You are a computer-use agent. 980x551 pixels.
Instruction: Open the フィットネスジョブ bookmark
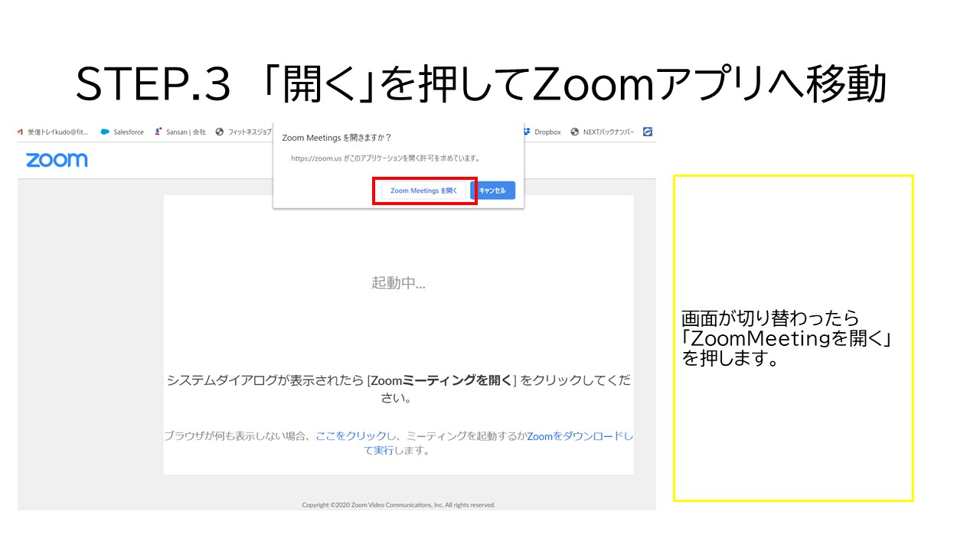(x=243, y=132)
